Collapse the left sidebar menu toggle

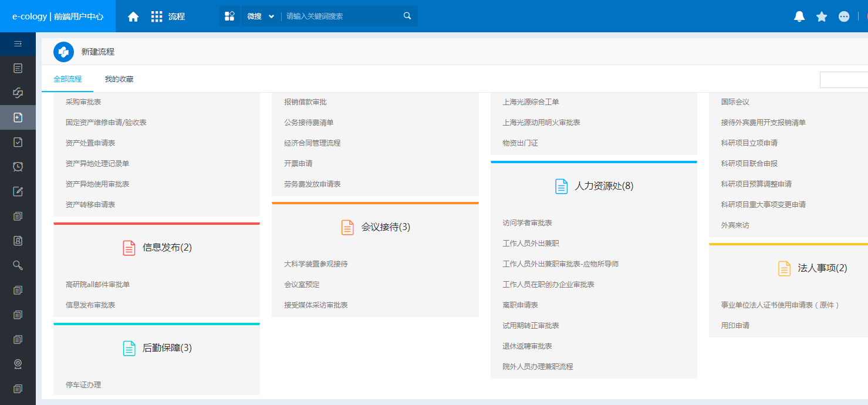pyautogui.click(x=18, y=43)
